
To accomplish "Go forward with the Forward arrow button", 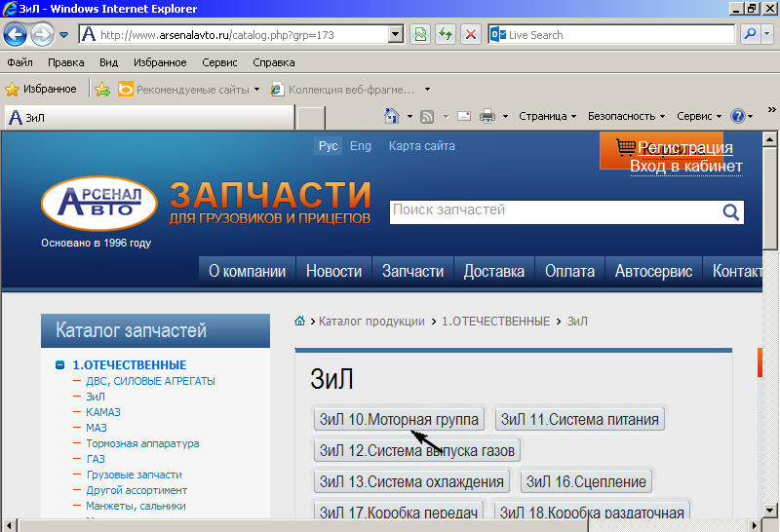I will click(x=42, y=35).
